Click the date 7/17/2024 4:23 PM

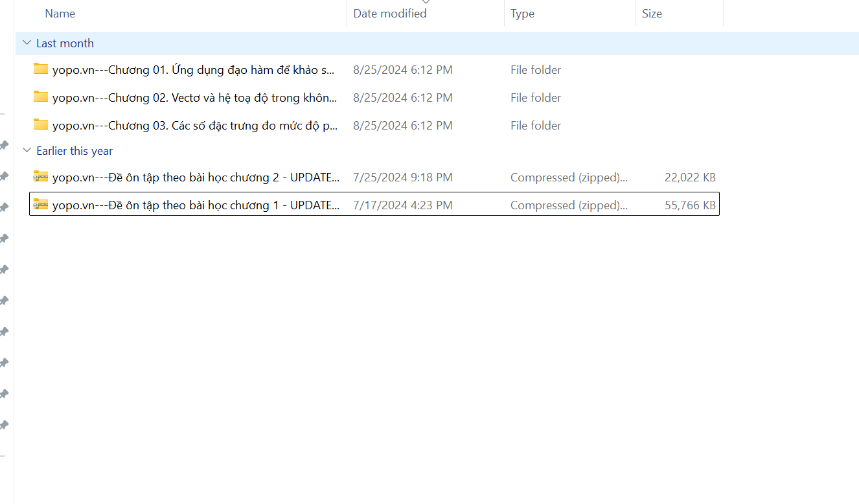pyautogui.click(x=402, y=205)
